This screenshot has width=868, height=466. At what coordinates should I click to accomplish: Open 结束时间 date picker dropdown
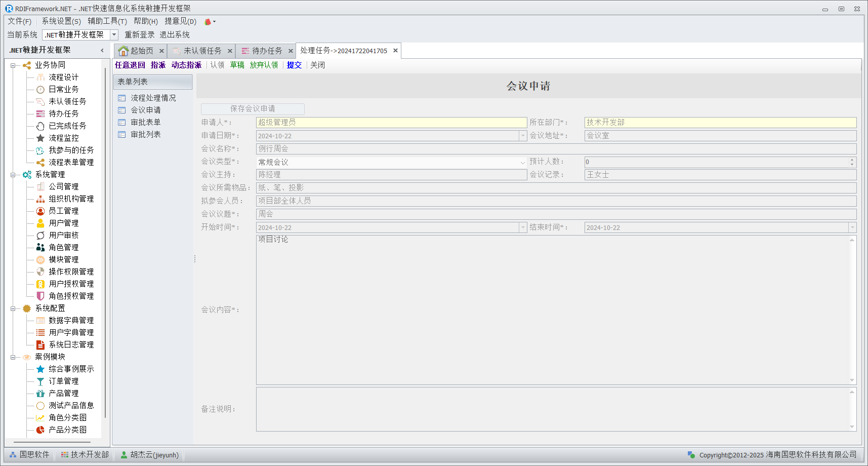pos(852,227)
